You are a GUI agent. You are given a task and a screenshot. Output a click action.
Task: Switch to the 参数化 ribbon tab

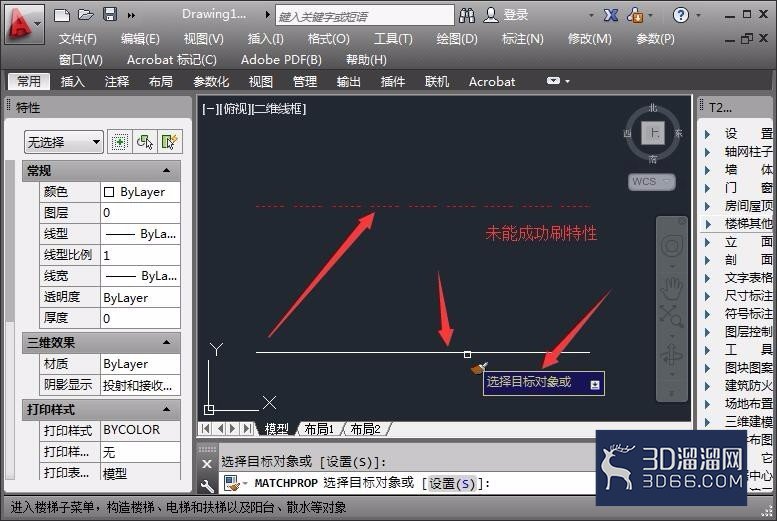click(x=211, y=81)
